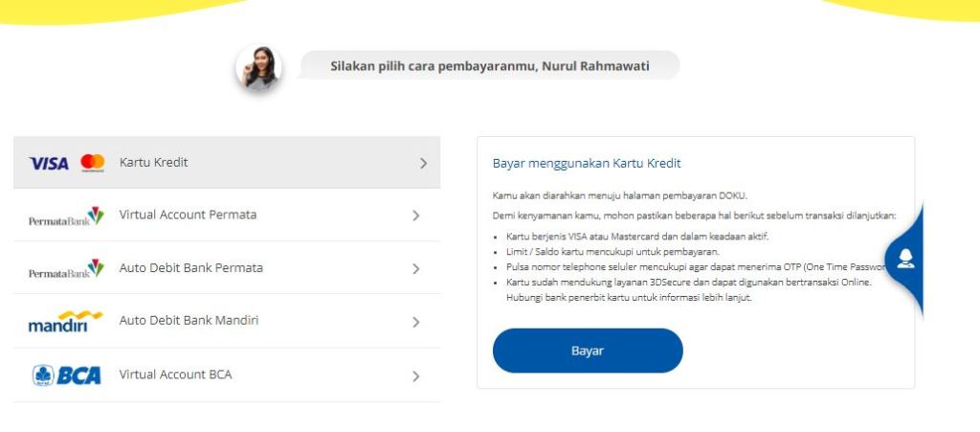Expand the Kartu Kredit chevron
The width and height of the screenshot is (980, 432).
(x=423, y=164)
